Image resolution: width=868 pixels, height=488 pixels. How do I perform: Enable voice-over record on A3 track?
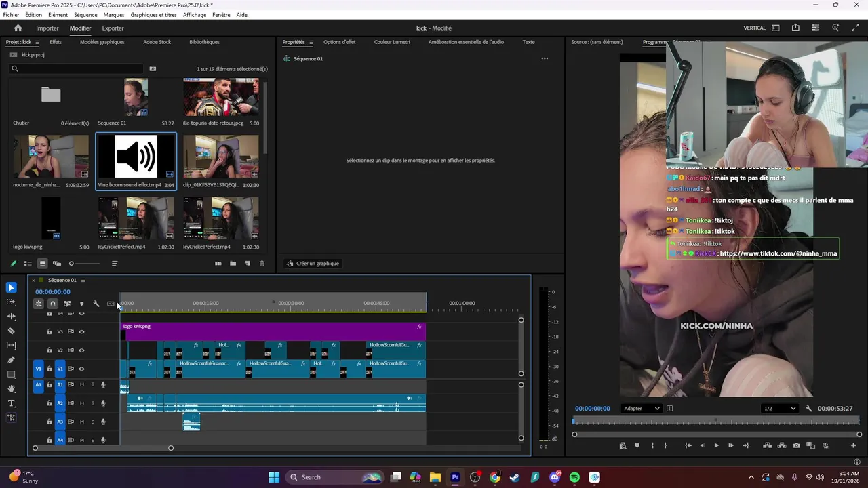103,422
